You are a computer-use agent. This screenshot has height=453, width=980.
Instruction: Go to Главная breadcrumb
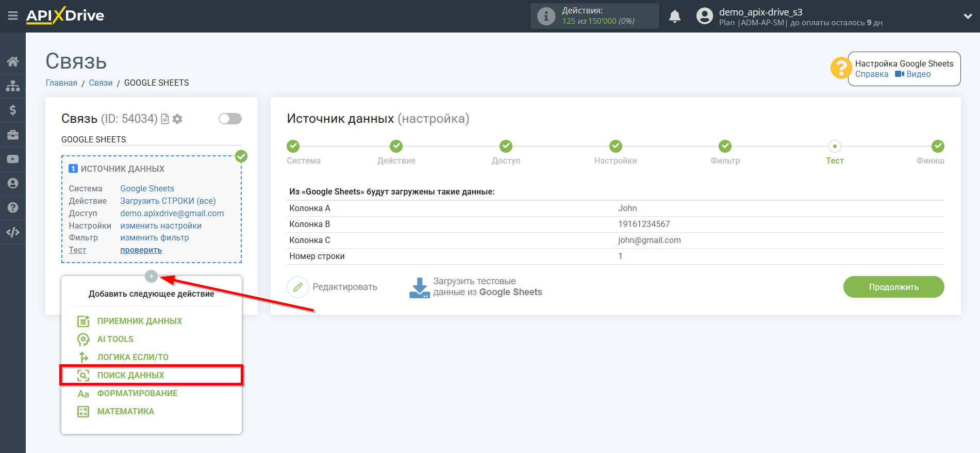coord(61,83)
